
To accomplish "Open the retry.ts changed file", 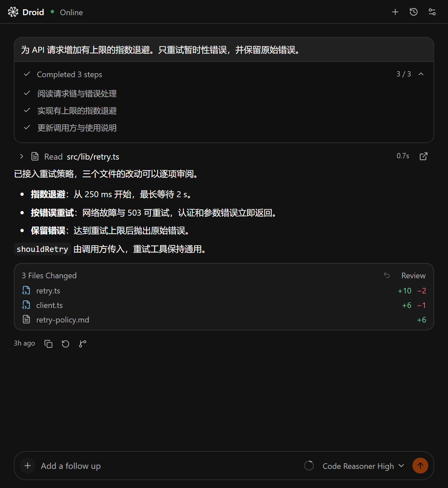I will click(224, 291).
